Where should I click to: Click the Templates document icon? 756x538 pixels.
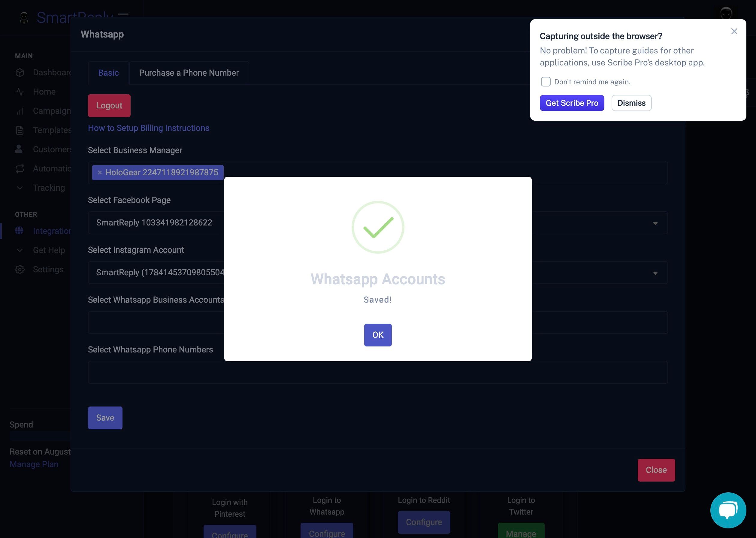click(x=20, y=130)
